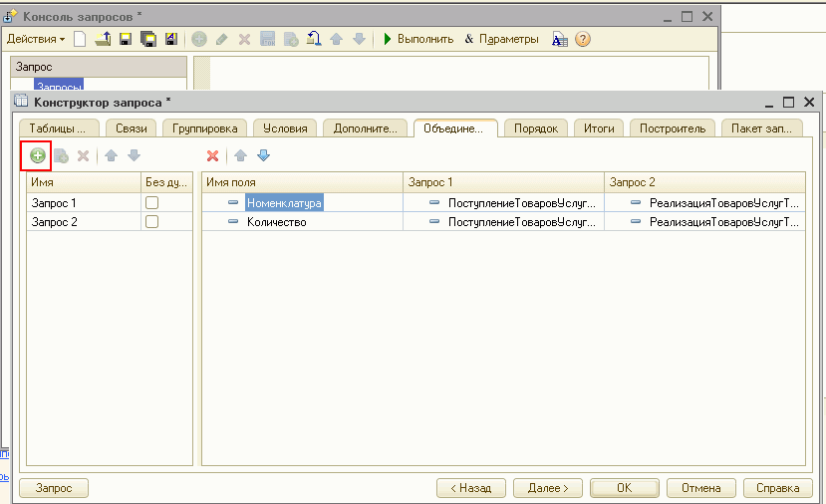The image size is (826, 504).
Task: Enable no-duplicates checkbox for Запрос 2
Action: coord(152,222)
